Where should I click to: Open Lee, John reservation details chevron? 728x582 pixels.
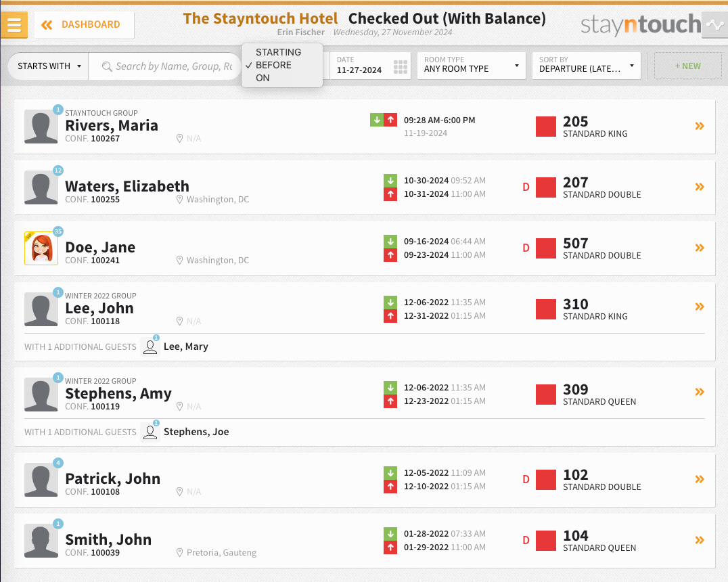click(x=700, y=307)
